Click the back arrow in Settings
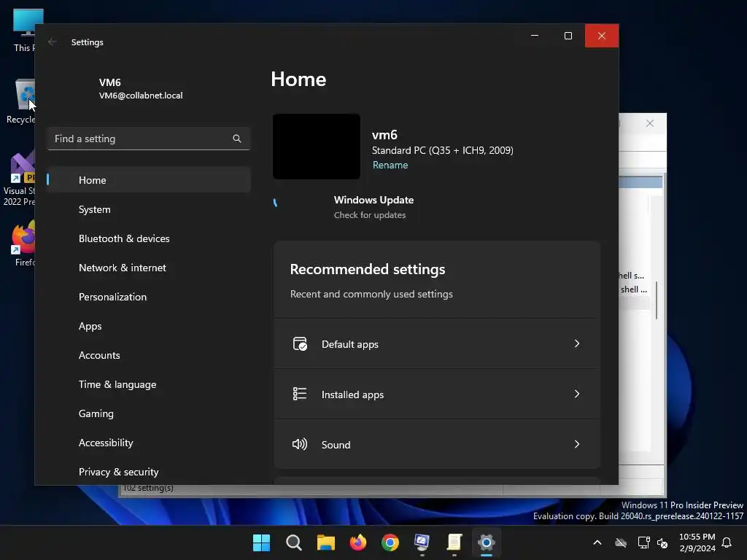 click(x=53, y=42)
